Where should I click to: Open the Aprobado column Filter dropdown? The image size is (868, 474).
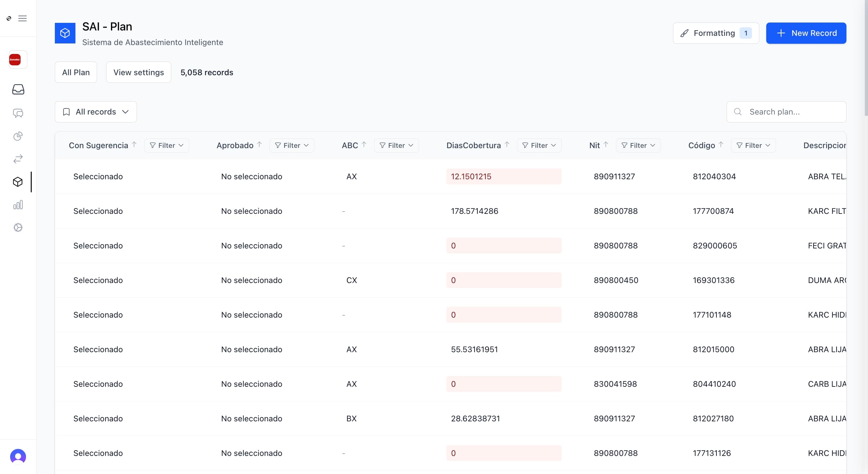click(x=292, y=145)
